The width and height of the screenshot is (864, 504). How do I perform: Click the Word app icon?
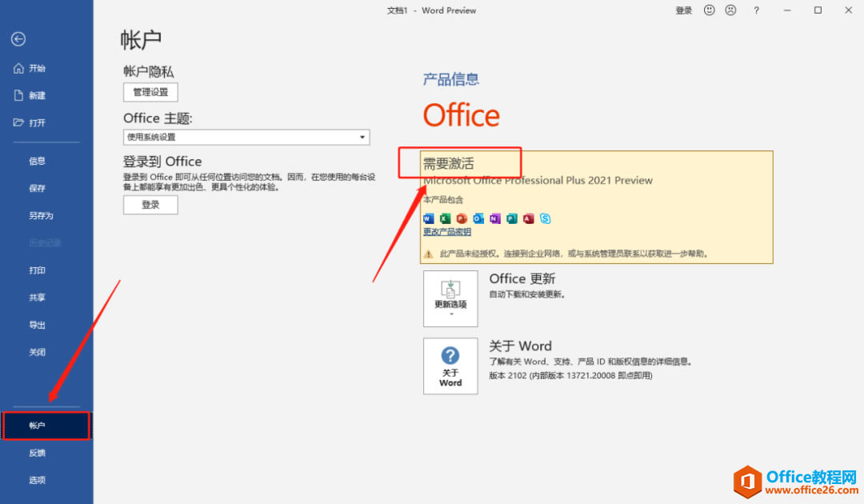(429, 218)
